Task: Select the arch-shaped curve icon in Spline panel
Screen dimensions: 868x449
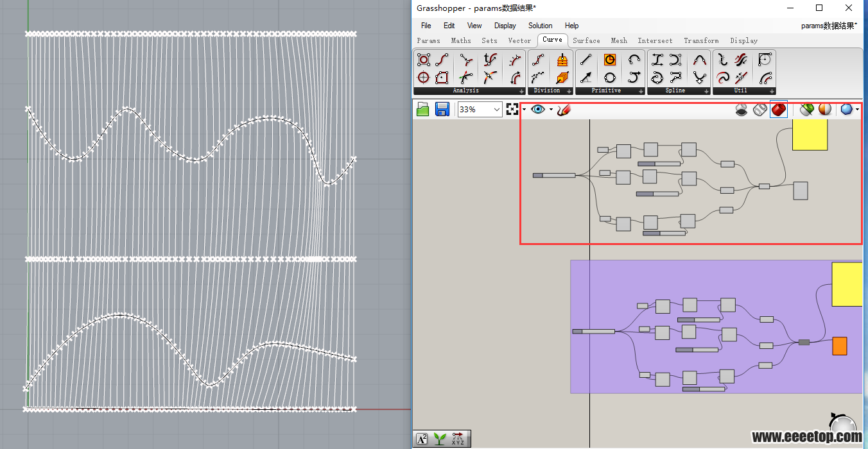Action: pos(700,60)
